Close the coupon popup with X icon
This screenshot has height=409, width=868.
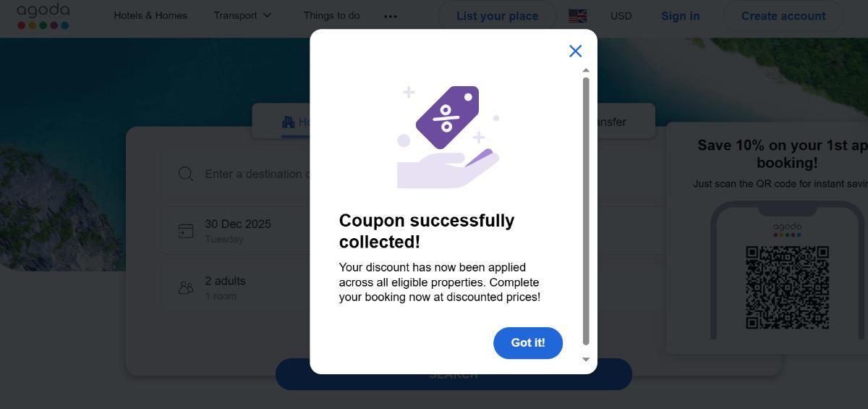[x=575, y=51]
